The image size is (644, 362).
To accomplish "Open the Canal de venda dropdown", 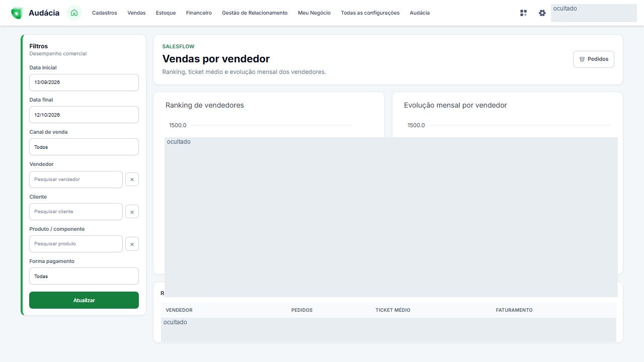I will pyautogui.click(x=84, y=147).
